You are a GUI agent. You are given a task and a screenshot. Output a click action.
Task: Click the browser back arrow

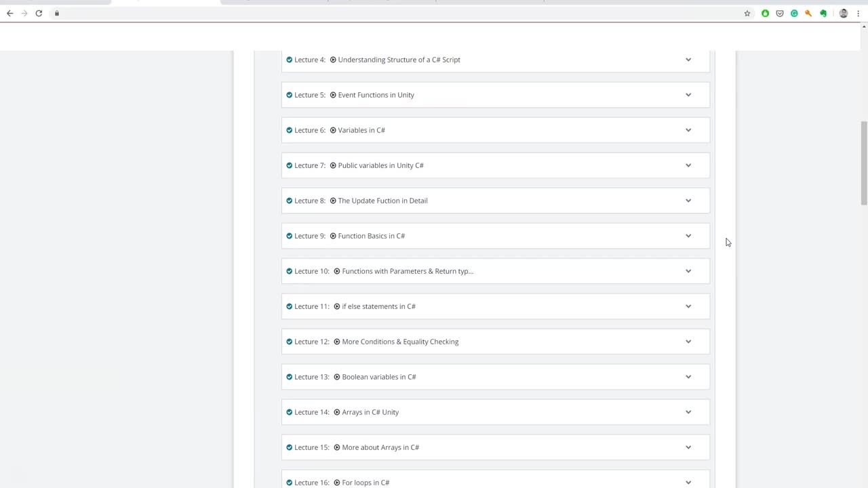click(9, 13)
